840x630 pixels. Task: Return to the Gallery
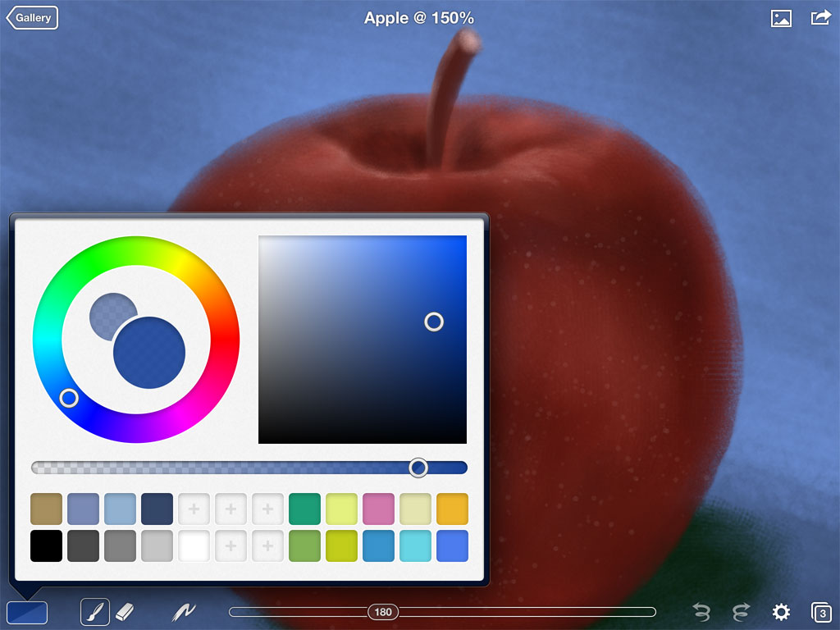coord(31,17)
